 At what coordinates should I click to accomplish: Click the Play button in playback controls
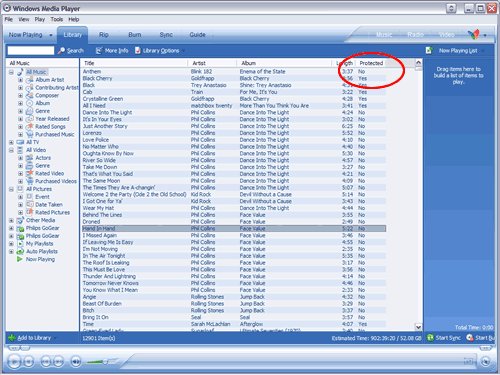(14, 361)
